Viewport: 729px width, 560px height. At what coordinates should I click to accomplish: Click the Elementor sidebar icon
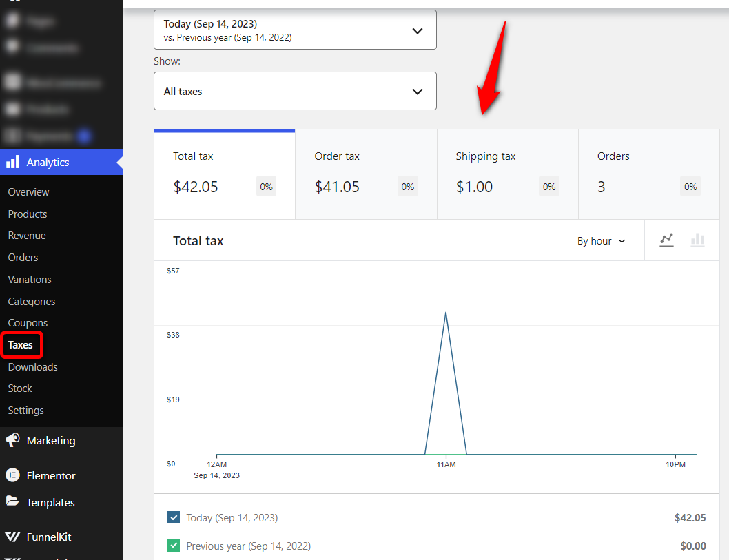tap(12, 475)
